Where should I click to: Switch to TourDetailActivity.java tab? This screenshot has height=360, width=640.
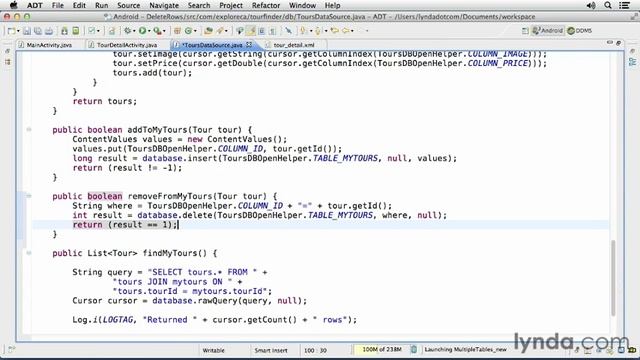(127, 45)
